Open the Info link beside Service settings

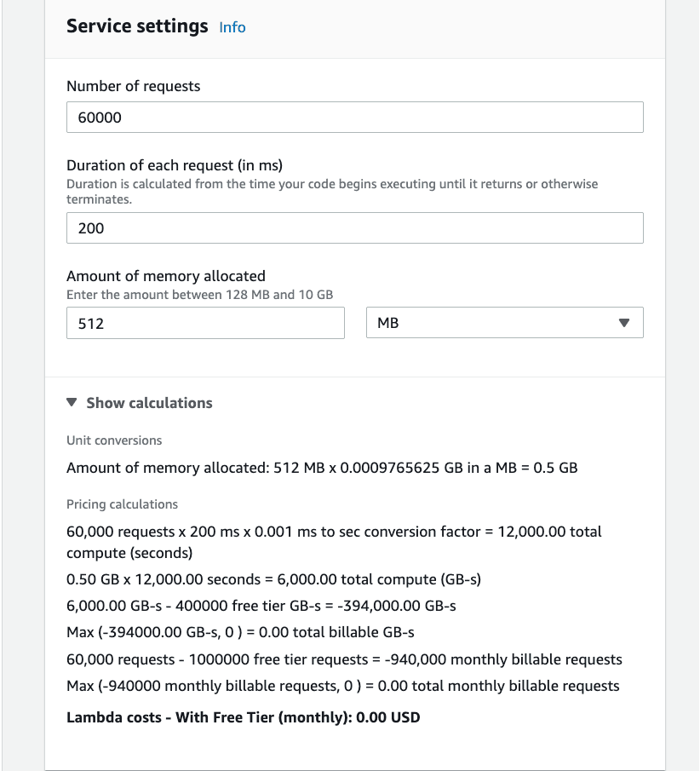(x=232, y=27)
